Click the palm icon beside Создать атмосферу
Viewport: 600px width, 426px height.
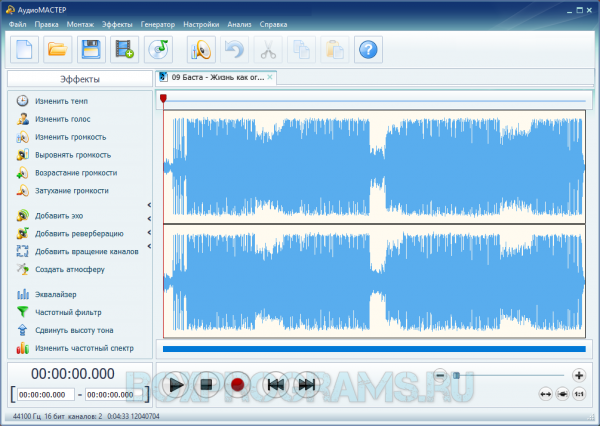23,269
